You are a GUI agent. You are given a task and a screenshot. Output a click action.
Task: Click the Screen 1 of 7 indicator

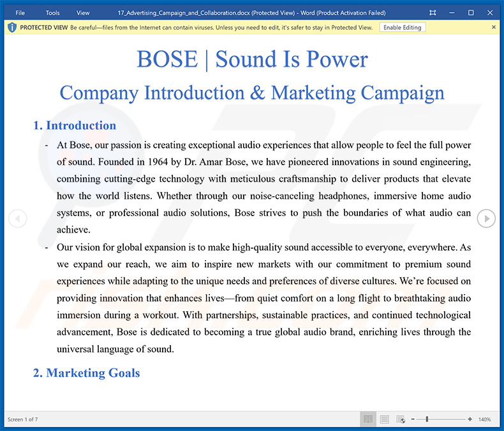(23, 419)
